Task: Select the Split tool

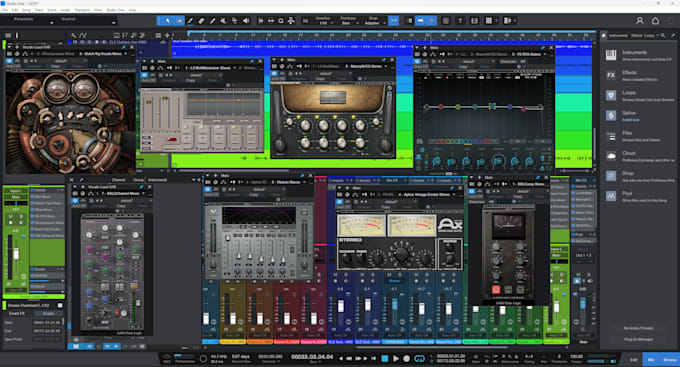Action: [x=190, y=20]
